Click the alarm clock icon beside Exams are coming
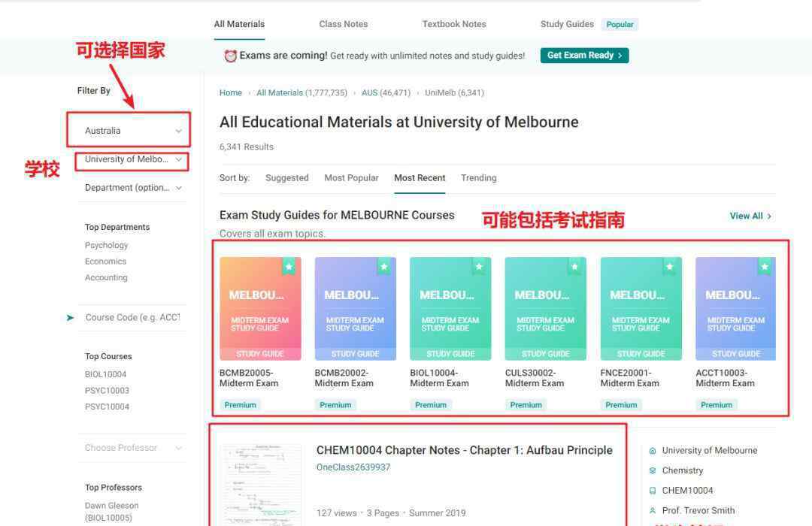The image size is (812, 526). [x=231, y=56]
